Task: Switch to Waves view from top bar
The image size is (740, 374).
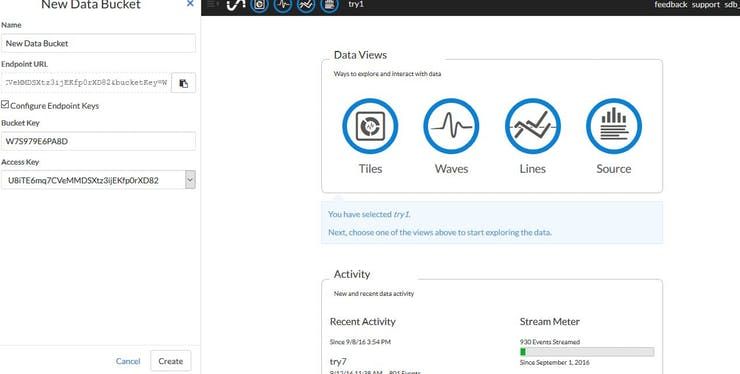Action: [283, 5]
